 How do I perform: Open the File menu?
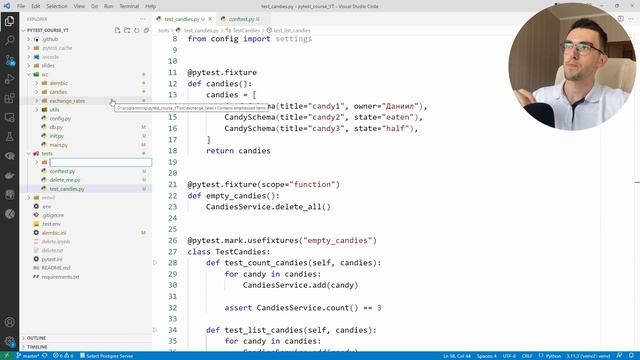click(21, 6)
